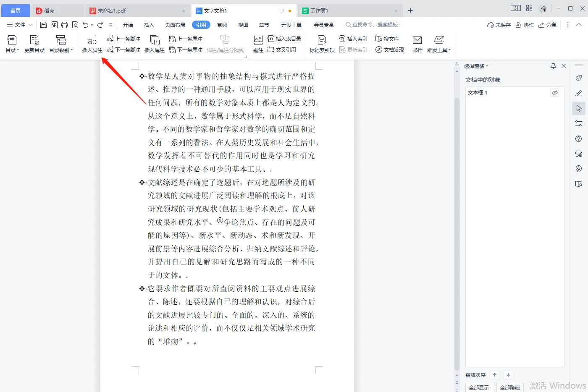Click the Mail (邮件) icon in ribbon
Screen dimensions: 588x392
click(417, 41)
